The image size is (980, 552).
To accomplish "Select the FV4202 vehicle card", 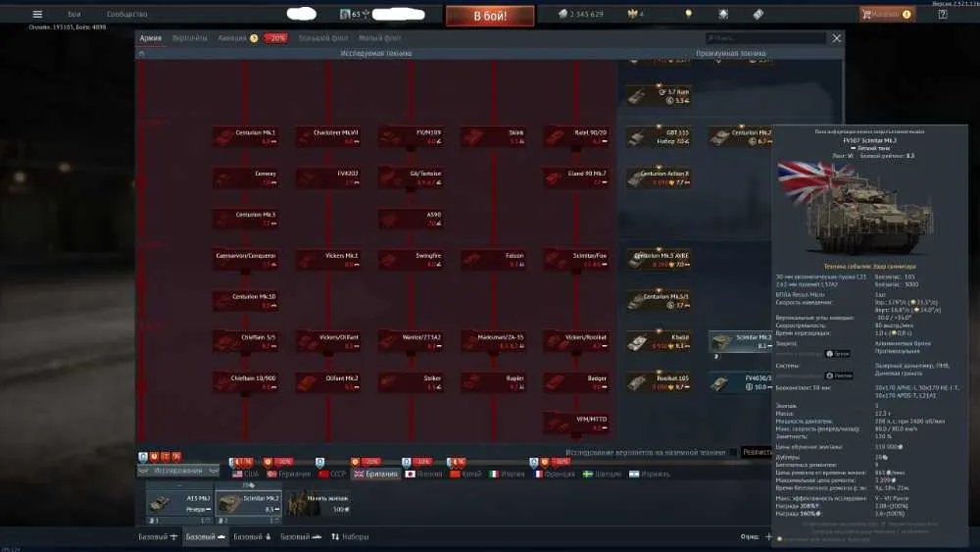I will [328, 177].
